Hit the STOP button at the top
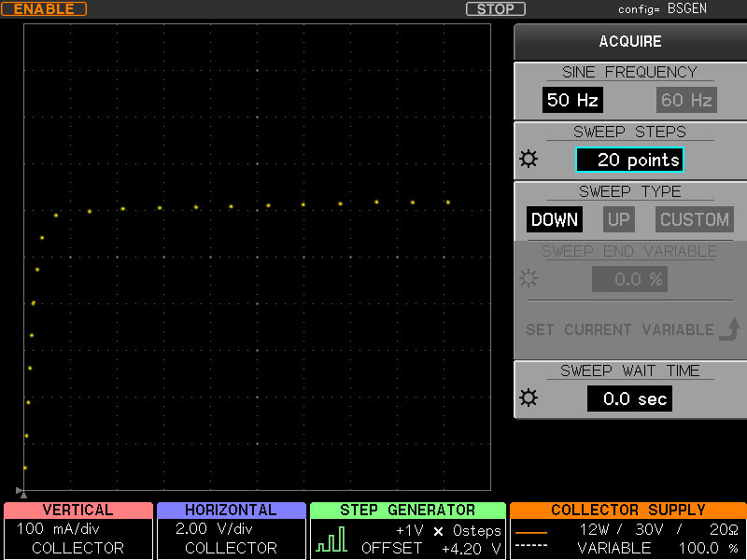747x560 pixels. click(496, 9)
